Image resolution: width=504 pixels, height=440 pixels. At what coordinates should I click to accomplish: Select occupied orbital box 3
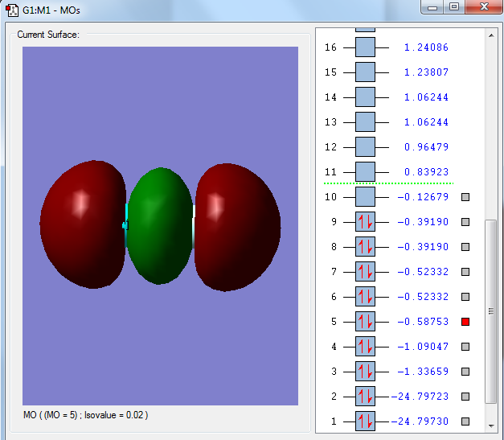pos(365,371)
